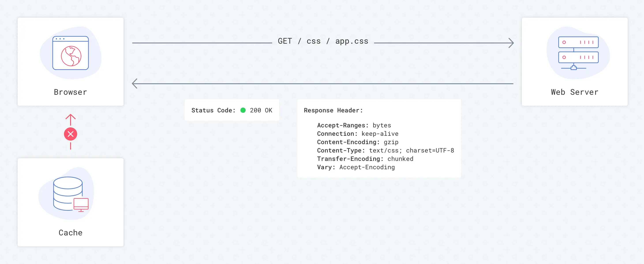Click the red X blocked circle
The image size is (644, 264).
click(x=71, y=134)
